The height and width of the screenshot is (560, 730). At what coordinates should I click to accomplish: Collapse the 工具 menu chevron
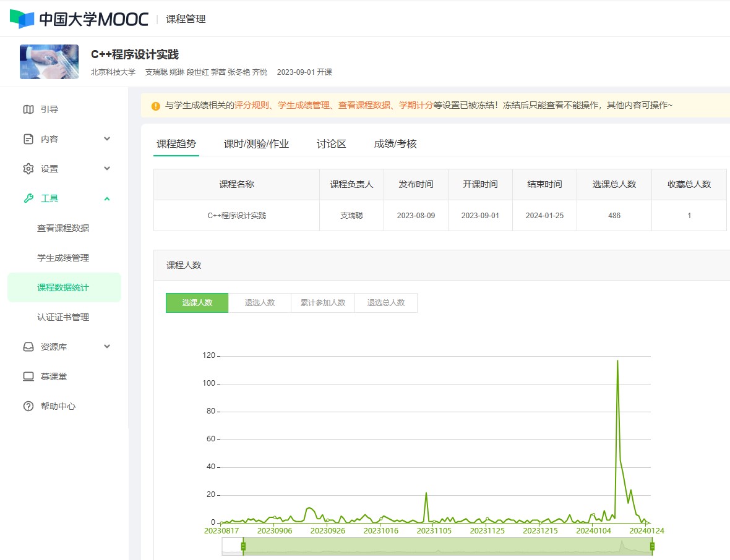pyautogui.click(x=107, y=198)
